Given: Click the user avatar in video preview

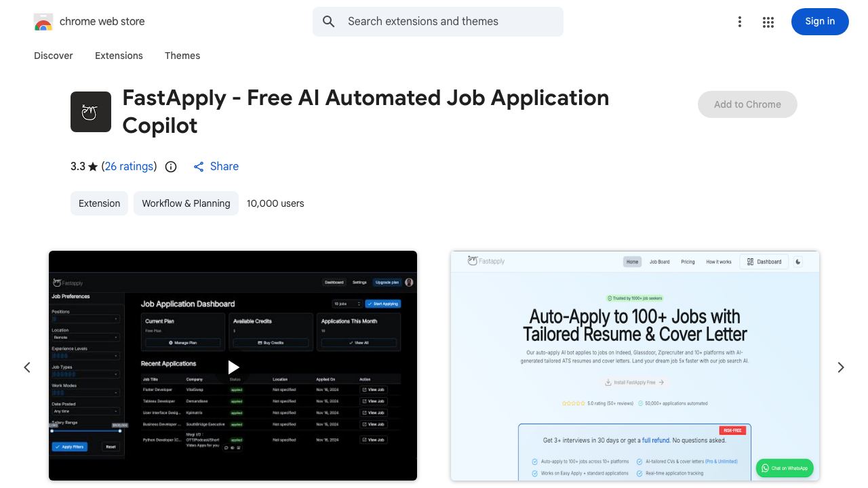Looking at the screenshot, I should 409,282.
